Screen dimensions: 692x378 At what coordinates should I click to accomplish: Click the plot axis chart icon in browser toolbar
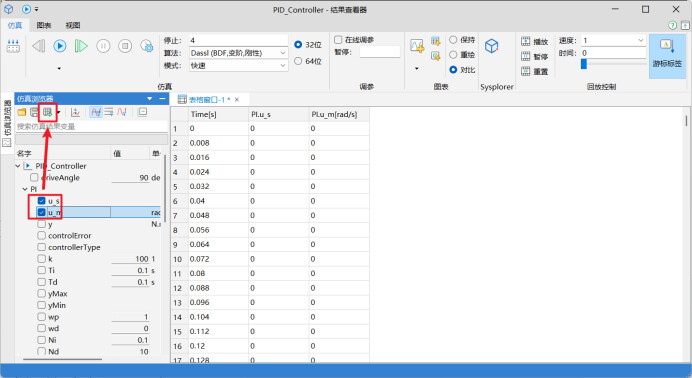point(75,112)
